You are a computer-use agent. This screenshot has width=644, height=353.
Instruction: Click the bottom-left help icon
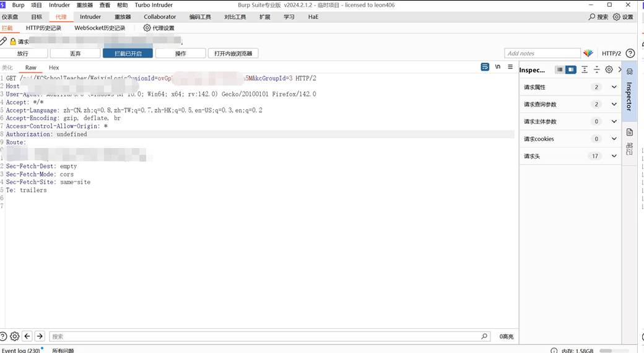(3, 336)
